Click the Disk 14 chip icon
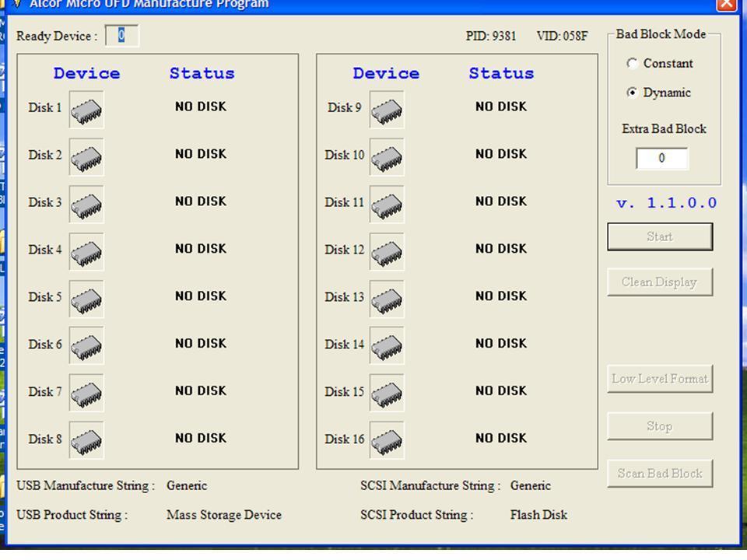This screenshot has width=747, height=560. coord(387,346)
